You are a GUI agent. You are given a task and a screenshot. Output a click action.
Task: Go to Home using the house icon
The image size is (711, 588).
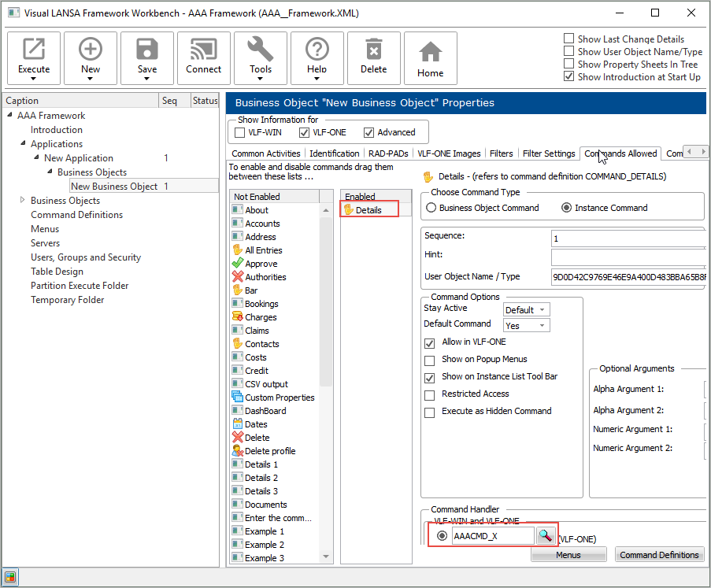tap(430, 57)
